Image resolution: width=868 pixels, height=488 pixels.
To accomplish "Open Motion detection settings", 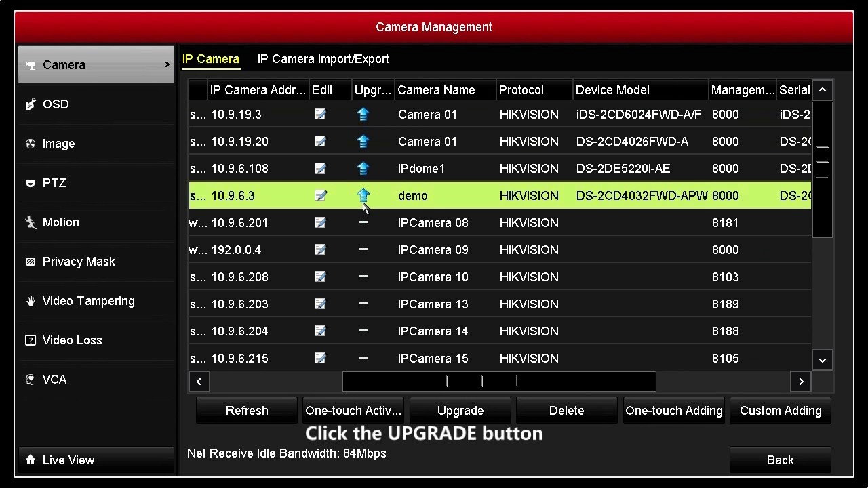I will tap(96, 222).
